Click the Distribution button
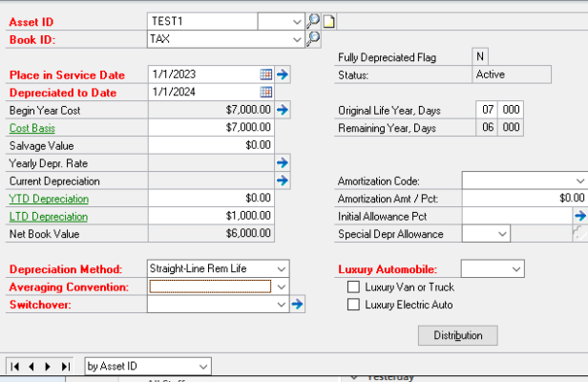Screen dimensions: 588x382 tap(458, 335)
